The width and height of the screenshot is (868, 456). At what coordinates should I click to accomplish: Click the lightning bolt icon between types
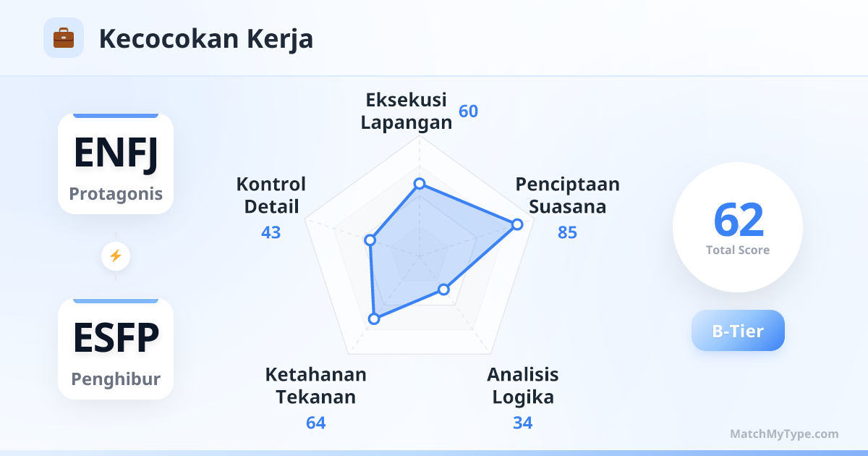[x=116, y=256]
